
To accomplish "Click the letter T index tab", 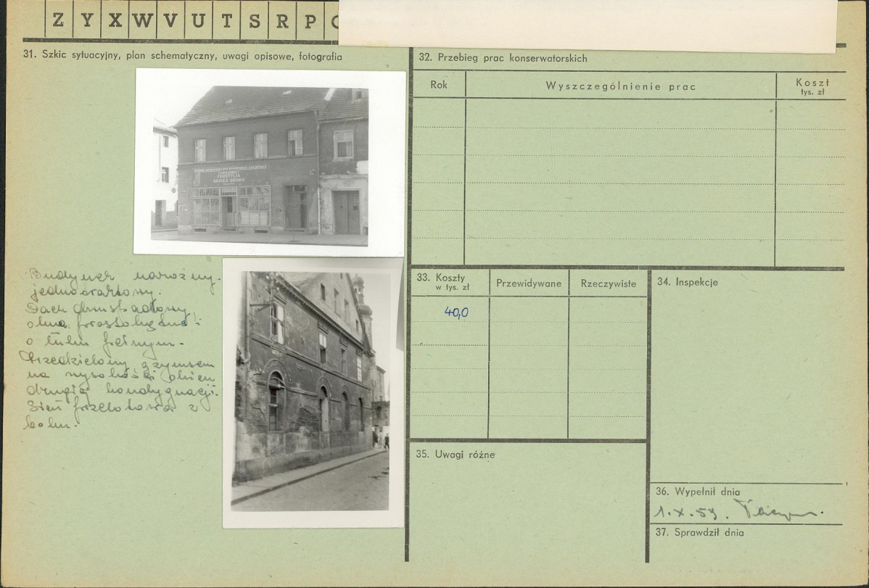I will [x=226, y=20].
